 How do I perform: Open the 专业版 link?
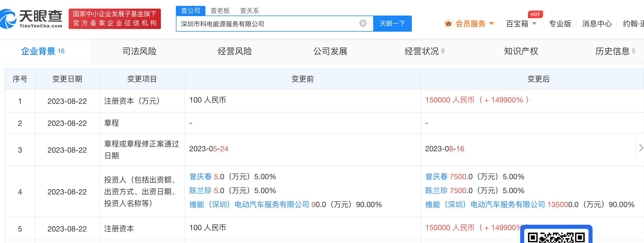pyautogui.click(x=560, y=24)
